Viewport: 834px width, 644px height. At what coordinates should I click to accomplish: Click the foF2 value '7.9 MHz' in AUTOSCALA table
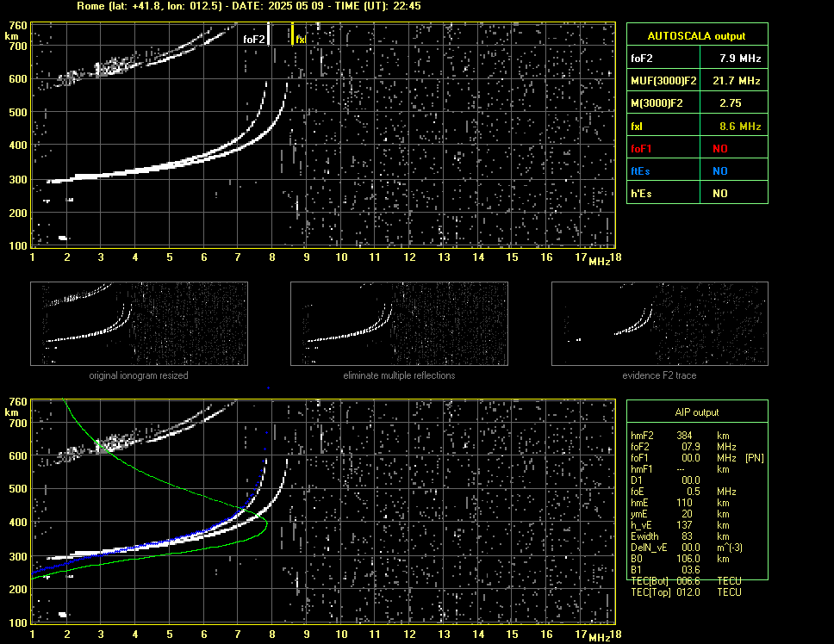point(740,59)
